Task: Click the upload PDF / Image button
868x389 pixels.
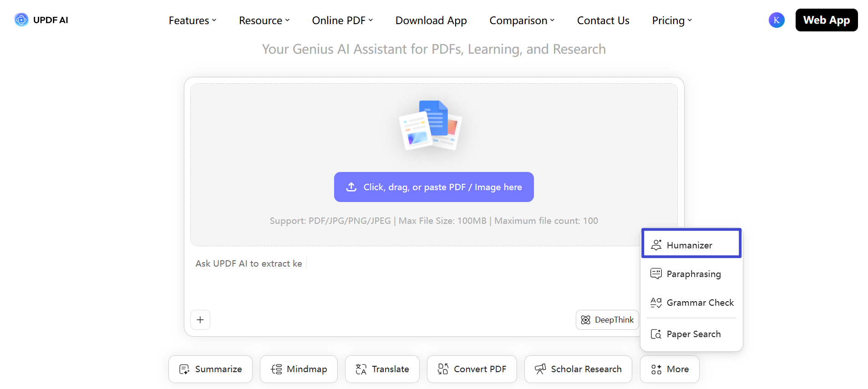Action: [434, 187]
